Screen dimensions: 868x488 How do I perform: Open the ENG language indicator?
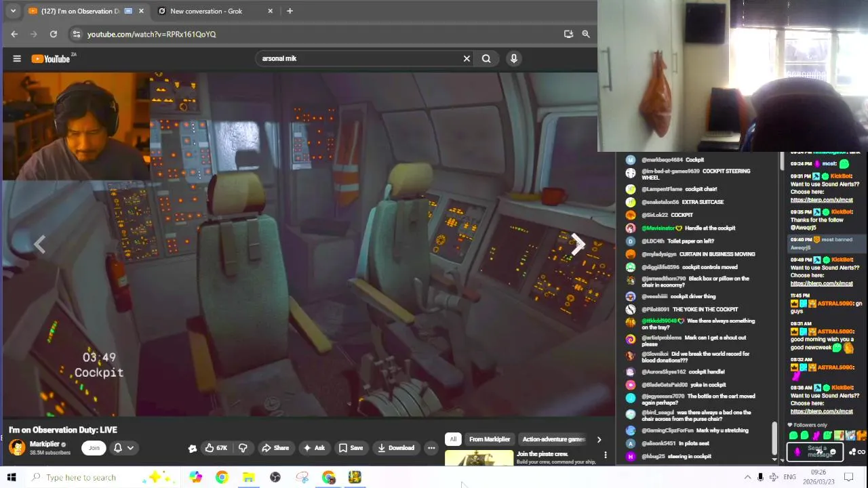[x=789, y=477]
